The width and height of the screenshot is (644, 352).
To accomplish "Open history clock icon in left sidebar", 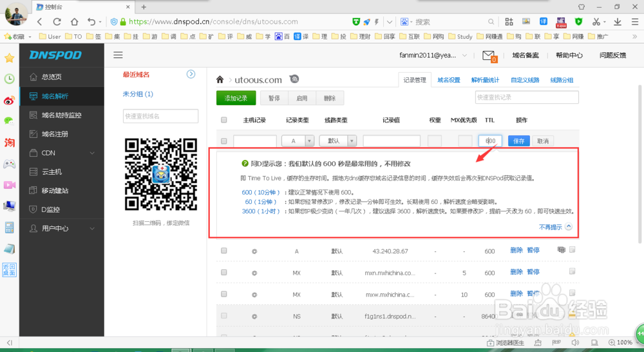I will pyautogui.click(x=9, y=79).
